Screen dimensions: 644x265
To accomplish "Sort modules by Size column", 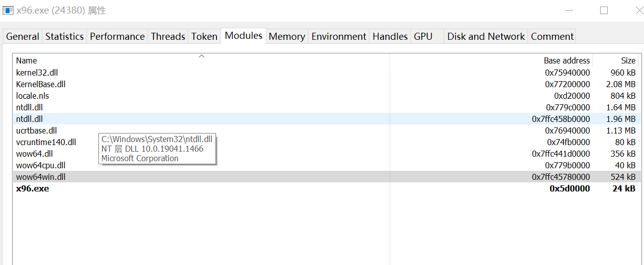I will [x=628, y=60].
